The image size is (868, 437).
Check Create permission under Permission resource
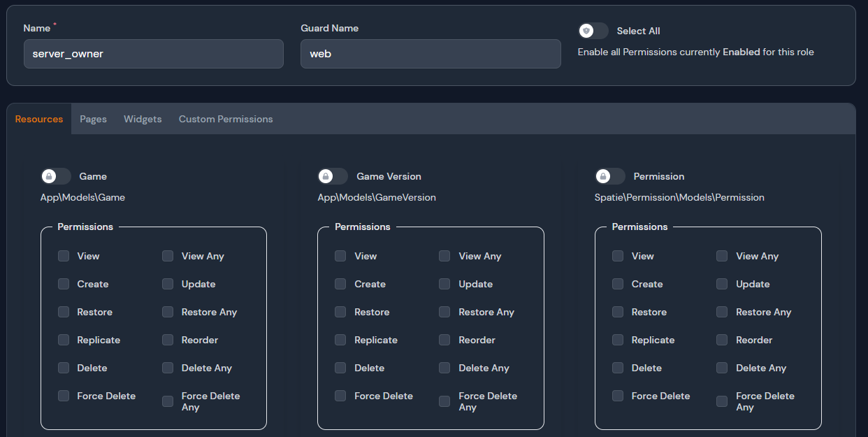[617, 284]
